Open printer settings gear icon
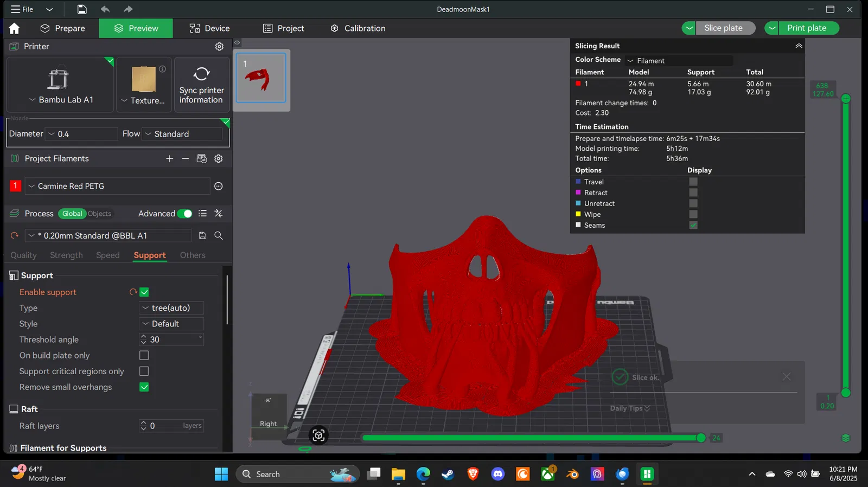Screen dimensions: 868x487 click(x=219, y=47)
